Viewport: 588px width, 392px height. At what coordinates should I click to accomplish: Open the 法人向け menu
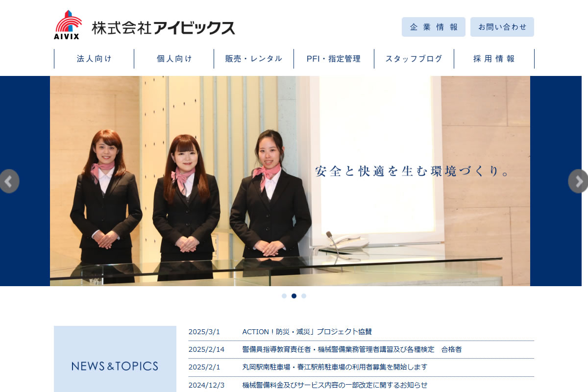94,59
